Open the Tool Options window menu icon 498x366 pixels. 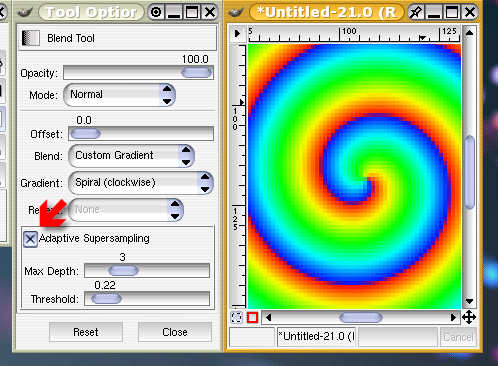click(156, 13)
